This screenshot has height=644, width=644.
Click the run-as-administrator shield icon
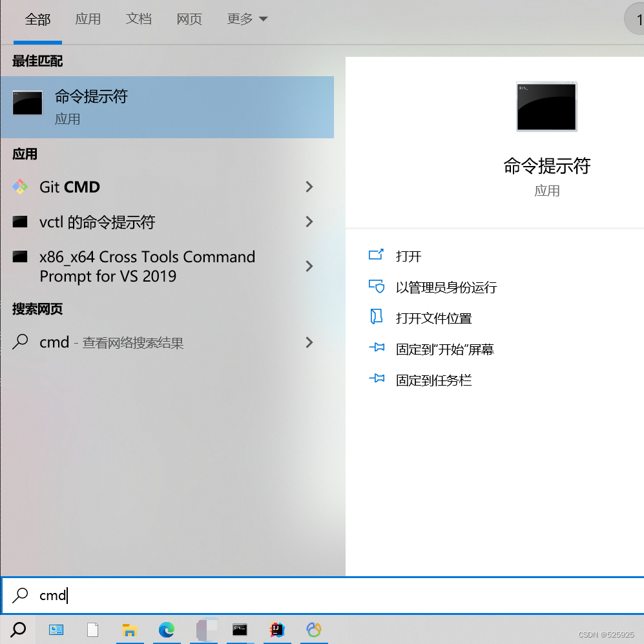click(376, 286)
